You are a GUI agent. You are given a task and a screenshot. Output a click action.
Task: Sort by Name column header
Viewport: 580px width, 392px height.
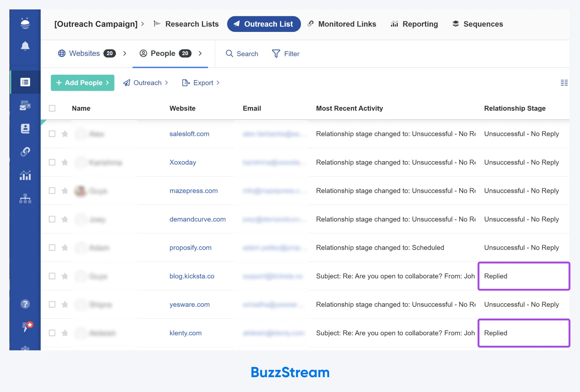(81, 108)
